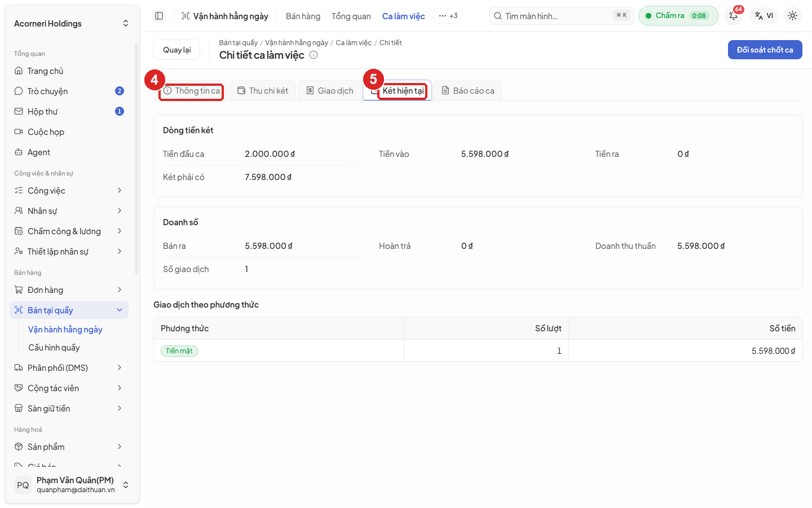Open the notification bell with 64 badge
The width and height of the screenshot is (812, 508).
(734, 16)
